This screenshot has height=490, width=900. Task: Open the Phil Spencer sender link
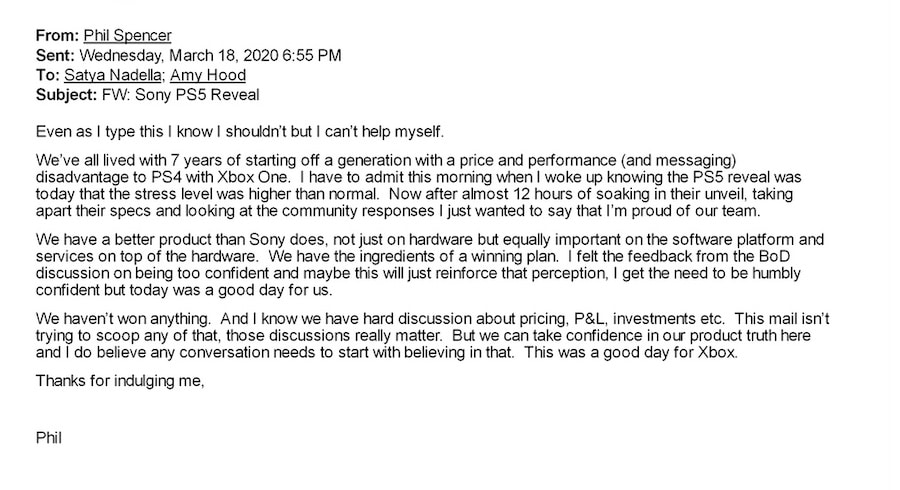[127, 36]
